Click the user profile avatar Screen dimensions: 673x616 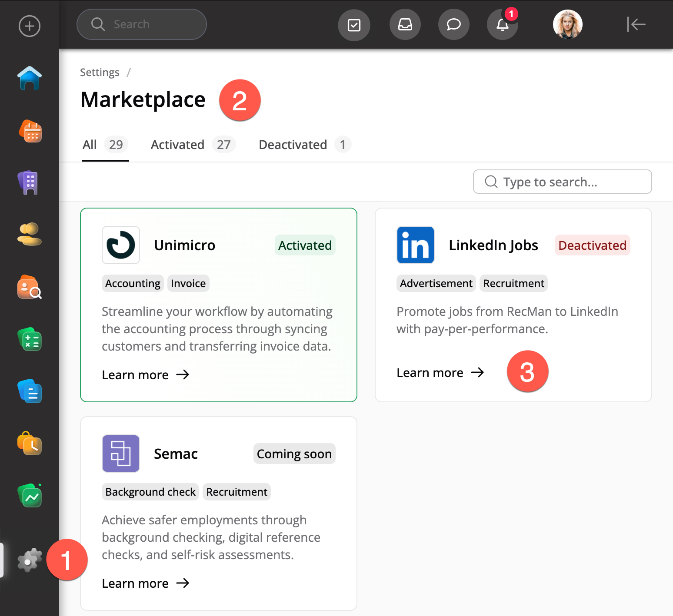[567, 25]
